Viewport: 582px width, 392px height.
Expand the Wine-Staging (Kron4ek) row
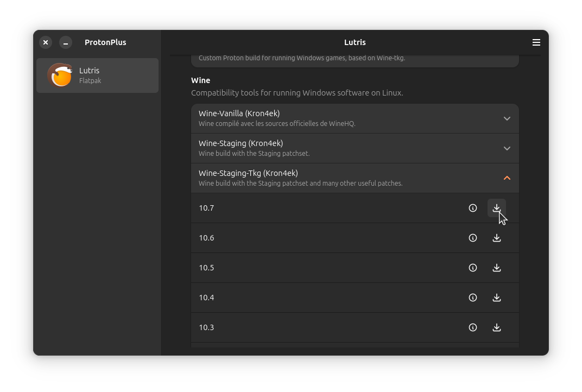click(x=355, y=148)
